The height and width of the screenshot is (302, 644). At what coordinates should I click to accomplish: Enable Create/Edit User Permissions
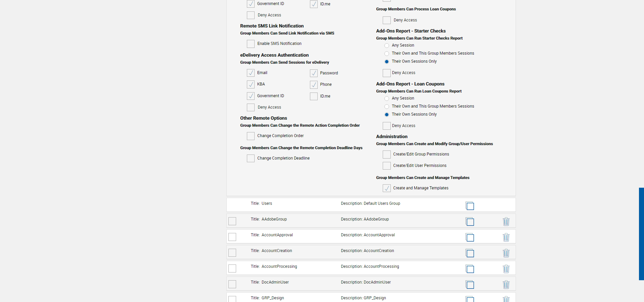(387, 166)
